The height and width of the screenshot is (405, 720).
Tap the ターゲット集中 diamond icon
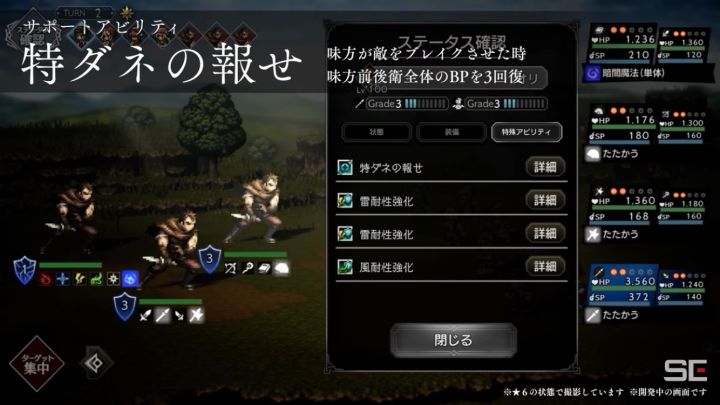[37, 363]
